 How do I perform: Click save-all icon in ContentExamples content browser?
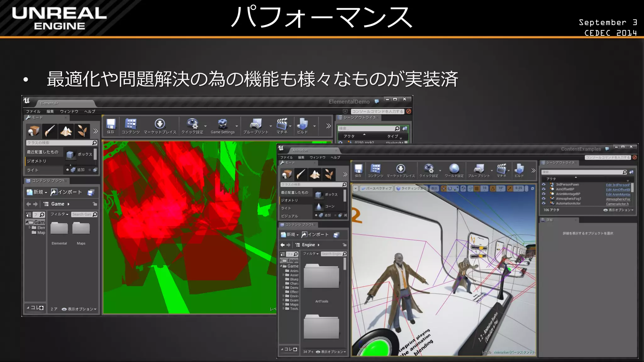pos(336,235)
